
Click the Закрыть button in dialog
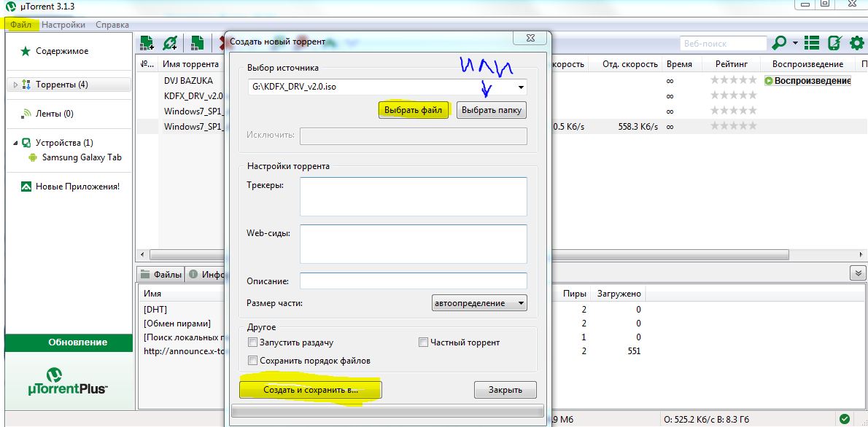[x=505, y=390]
